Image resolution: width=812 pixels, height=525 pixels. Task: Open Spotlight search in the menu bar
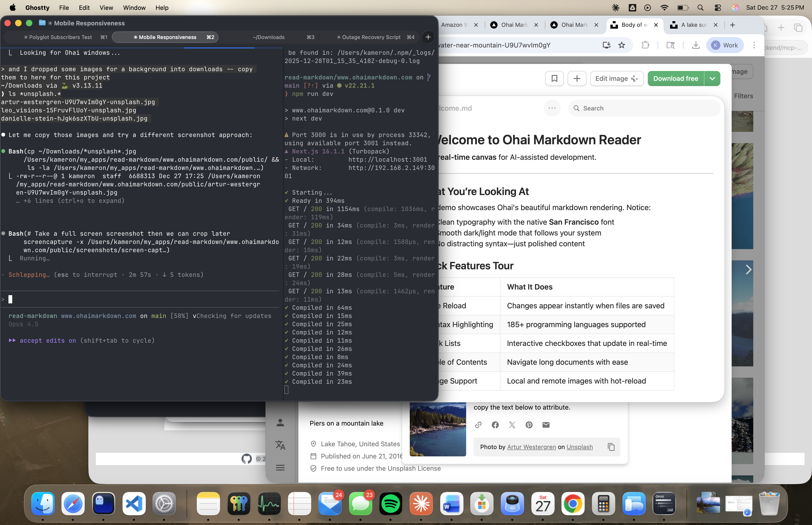700,8
